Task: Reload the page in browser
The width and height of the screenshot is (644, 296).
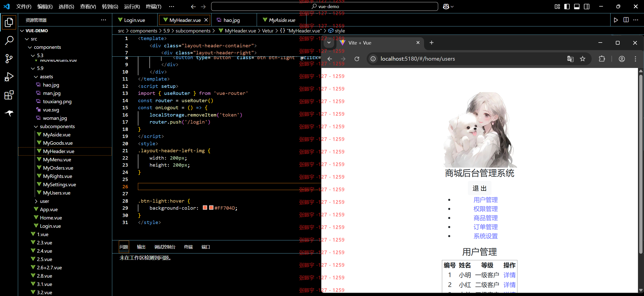Action: point(357,59)
